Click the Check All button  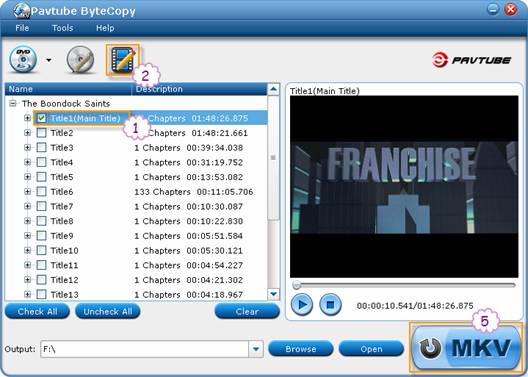click(x=37, y=311)
